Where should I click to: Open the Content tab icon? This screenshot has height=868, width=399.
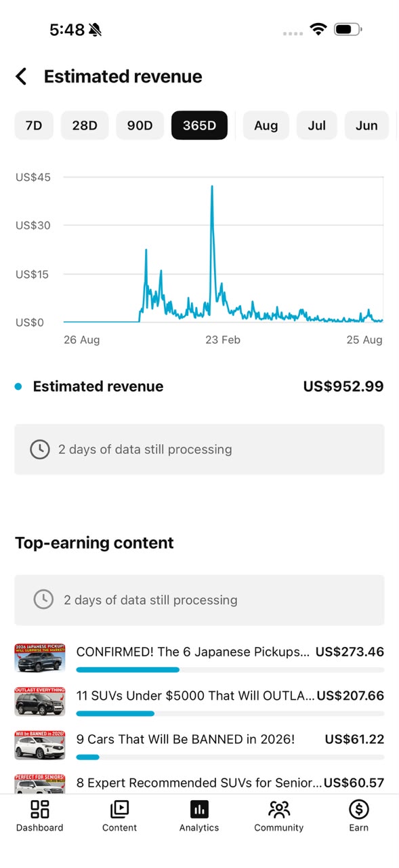(x=119, y=809)
